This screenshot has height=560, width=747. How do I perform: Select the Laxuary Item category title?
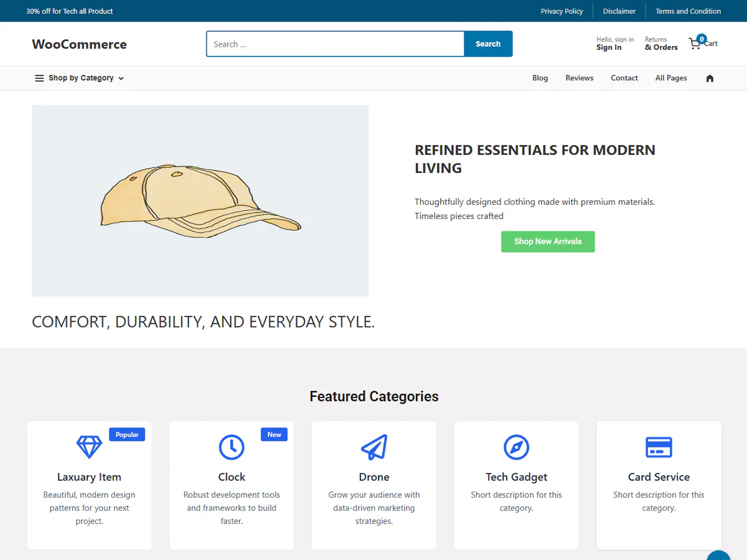click(x=89, y=477)
